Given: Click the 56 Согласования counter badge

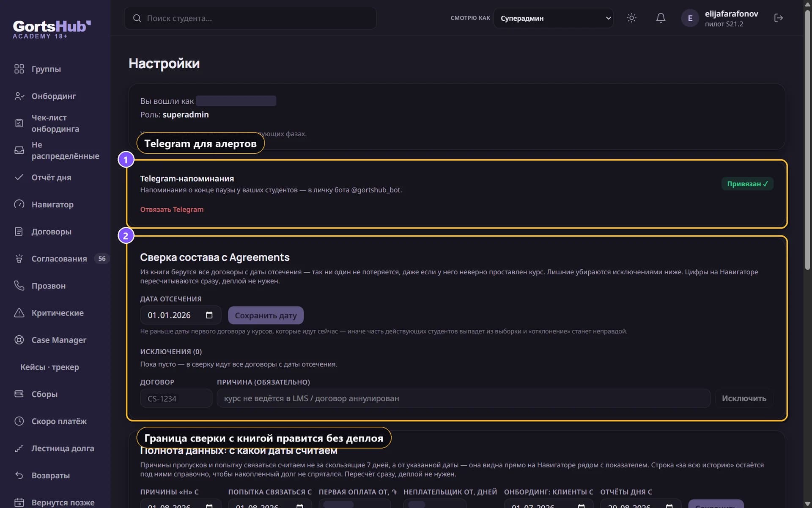Looking at the screenshot, I should tap(102, 259).
